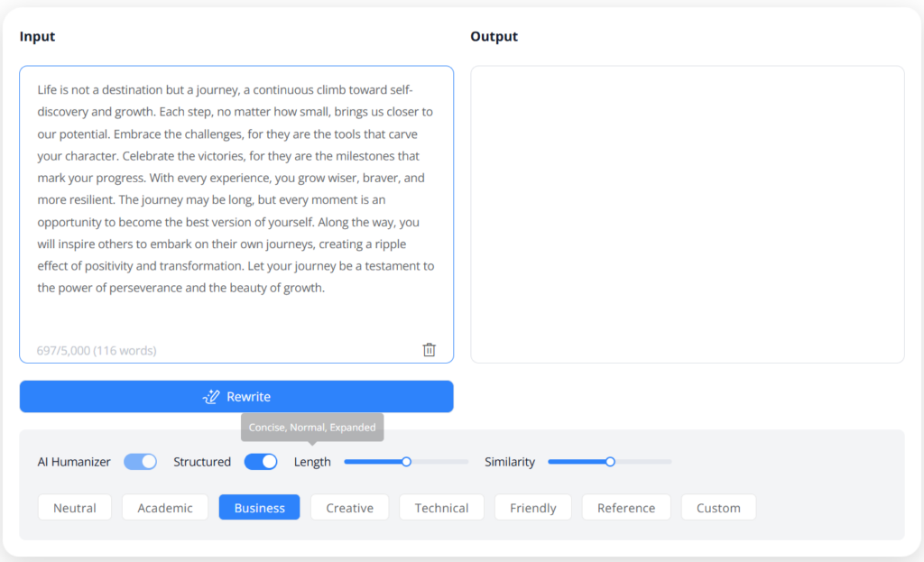Click the Concise, Normal, Expanded tooltip

311,427
